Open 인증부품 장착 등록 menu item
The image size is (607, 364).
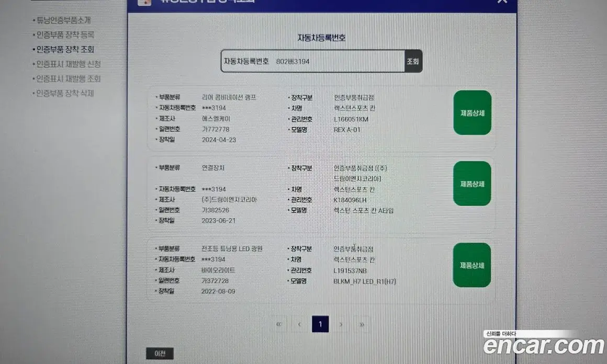point(65,35)
